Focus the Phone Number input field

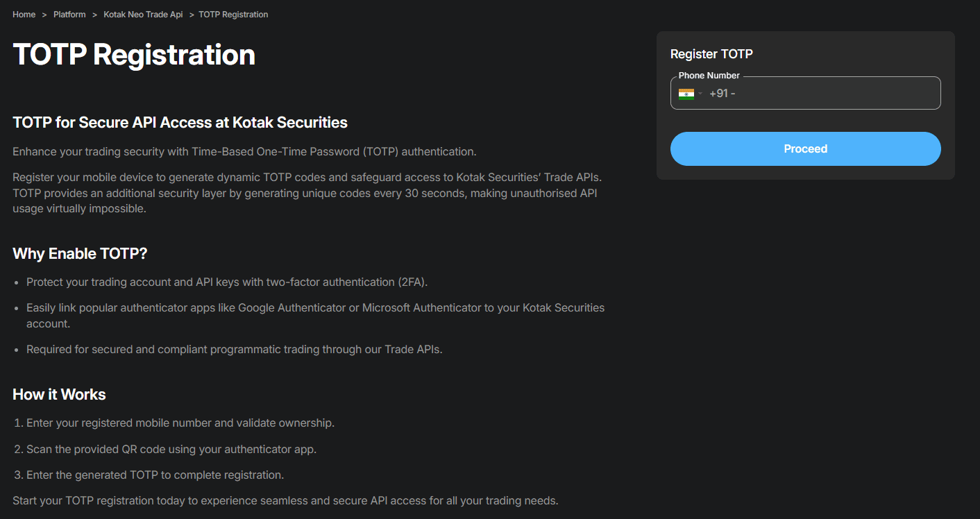coord(833,94)
